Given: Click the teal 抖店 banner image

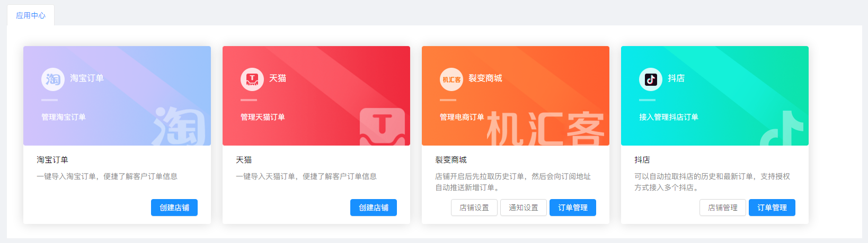Looking at the screenshot, I should pos(715,96).
